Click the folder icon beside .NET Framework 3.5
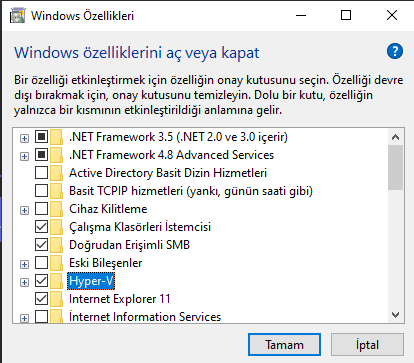Image resolution: width=414 pixels, height=363 pixels. click(57, 137)
